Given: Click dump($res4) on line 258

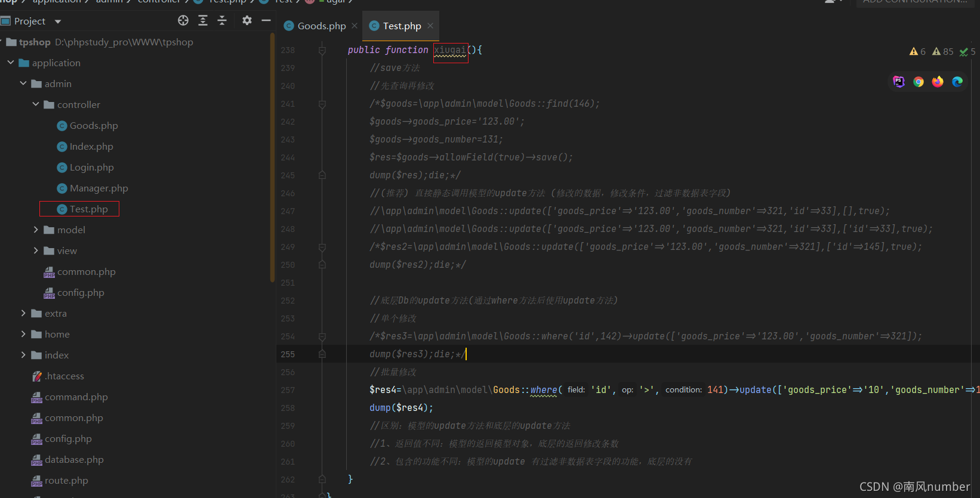Looking at the screenshot, I should click(x=401, y=408).
